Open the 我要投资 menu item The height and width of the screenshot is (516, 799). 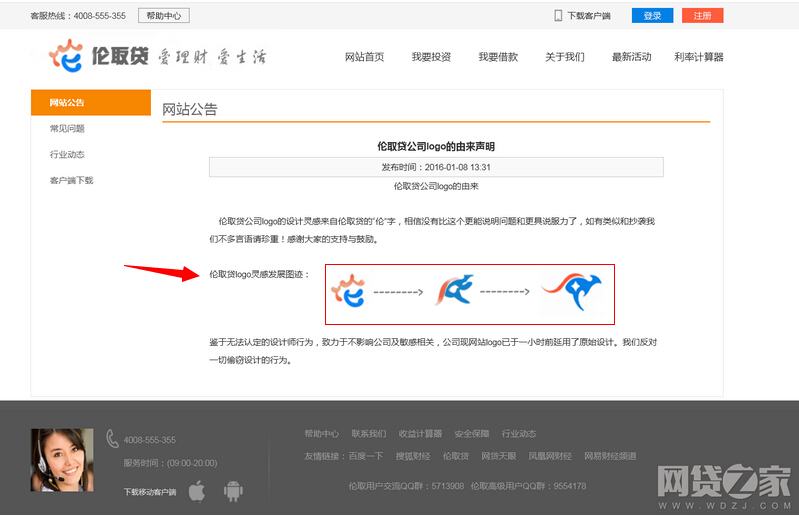pyautogui.click(x=431, y=57)
